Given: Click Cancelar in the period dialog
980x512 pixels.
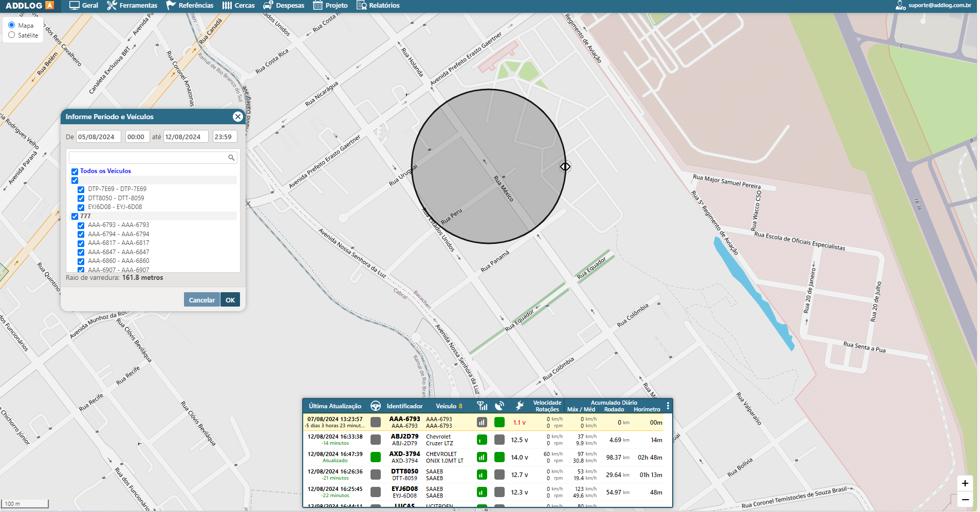Looking at the screenshot, I should point(201,300).
